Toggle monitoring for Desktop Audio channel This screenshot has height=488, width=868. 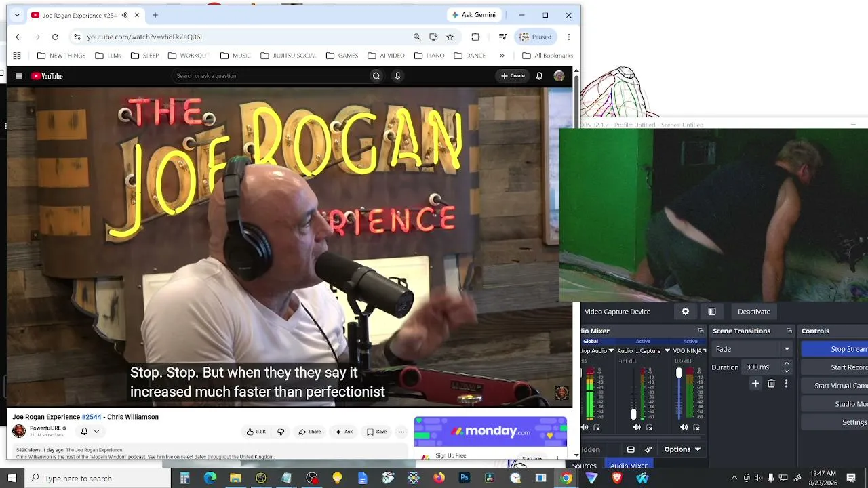(597, 428)
